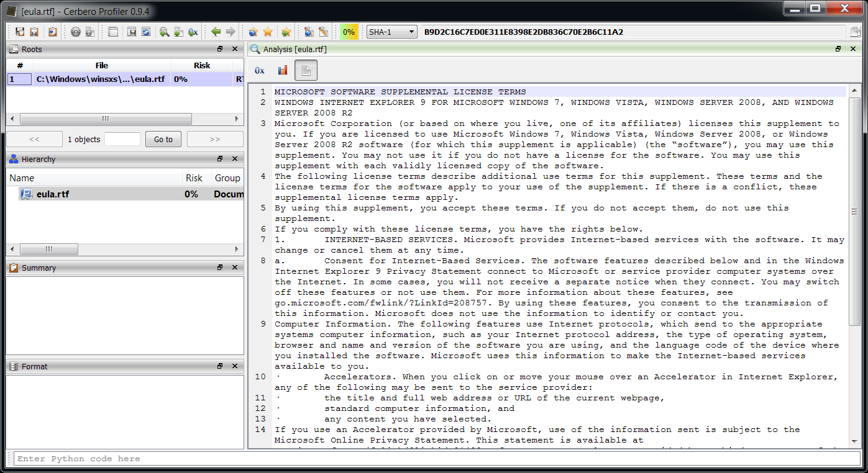Click the plain brown floppy disk icon
868x473 pixels.
point(34,32)
